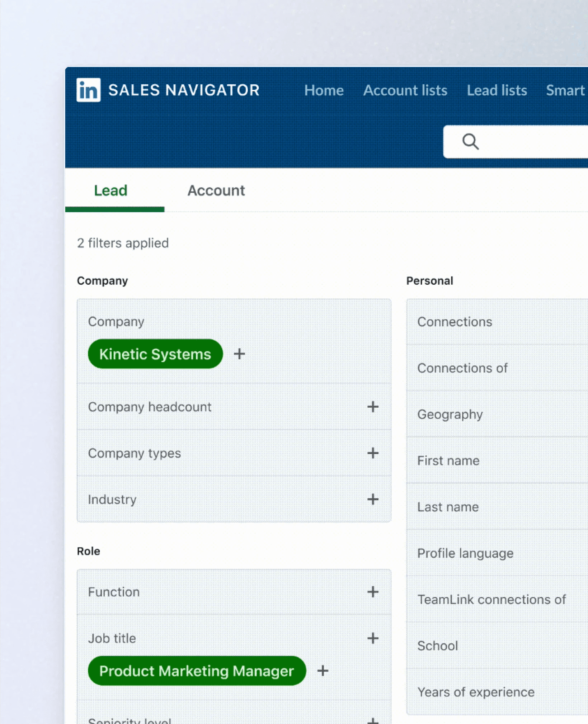
Task: Click the Kinetic Systems filter pill
Action: (x=155, y=354)
